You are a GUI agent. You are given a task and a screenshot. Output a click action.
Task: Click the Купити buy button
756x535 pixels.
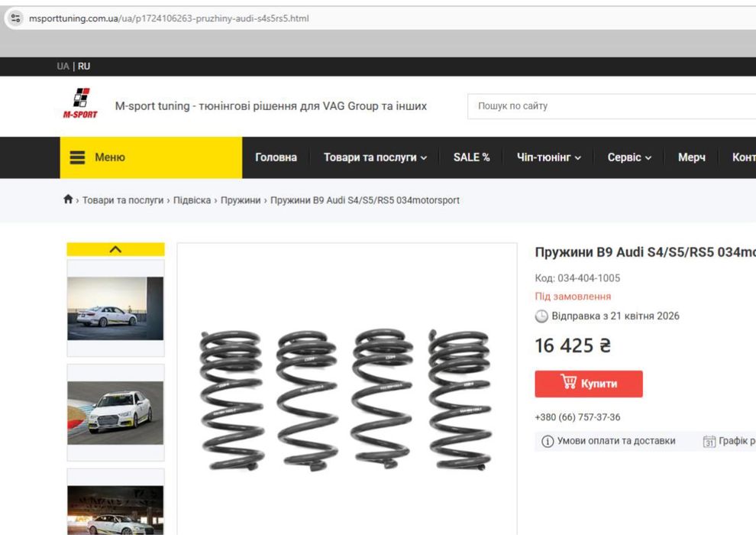coord(589,384)
